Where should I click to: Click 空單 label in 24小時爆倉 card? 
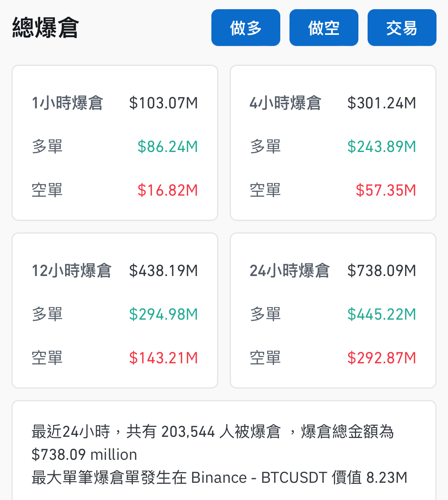click(265, 358)
